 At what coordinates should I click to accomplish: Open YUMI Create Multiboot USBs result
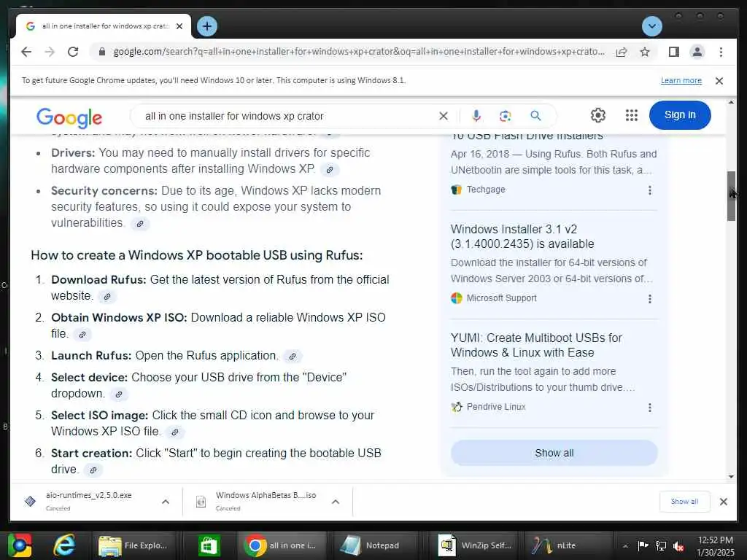[536, 345]
